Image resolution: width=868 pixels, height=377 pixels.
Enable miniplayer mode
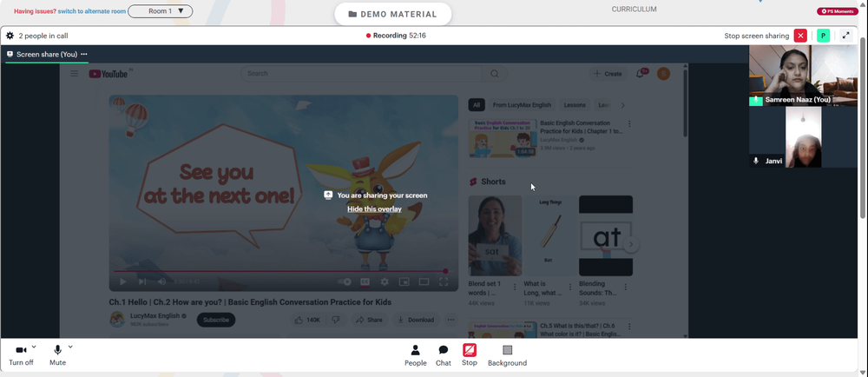(404, 281)
